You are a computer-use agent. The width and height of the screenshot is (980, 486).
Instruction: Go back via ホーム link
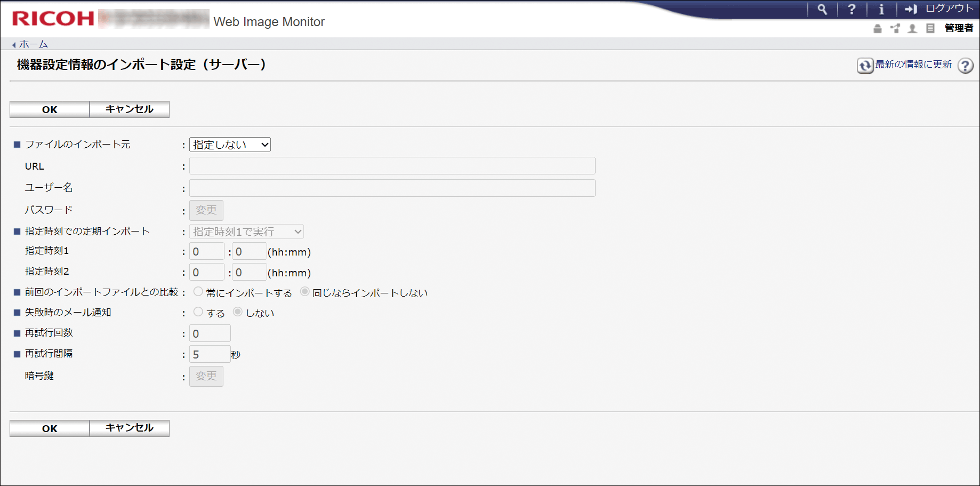33,44
